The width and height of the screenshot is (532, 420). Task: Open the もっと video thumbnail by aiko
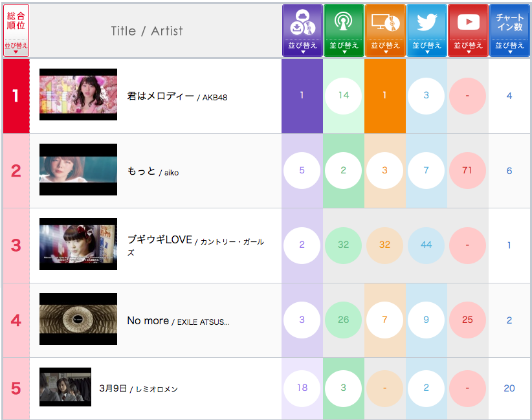point(78,170)
